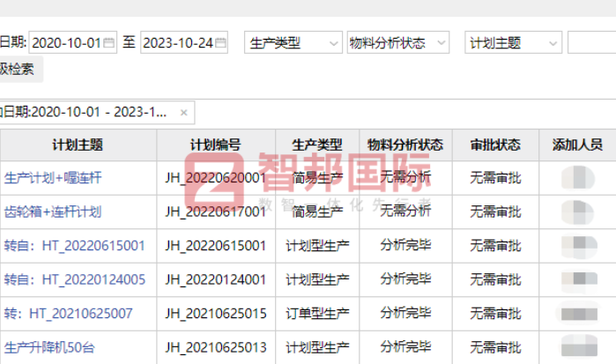Screen dimensions: 616x364
Task: Sort by 计划主题 column header
Action: tap(78, 145)
